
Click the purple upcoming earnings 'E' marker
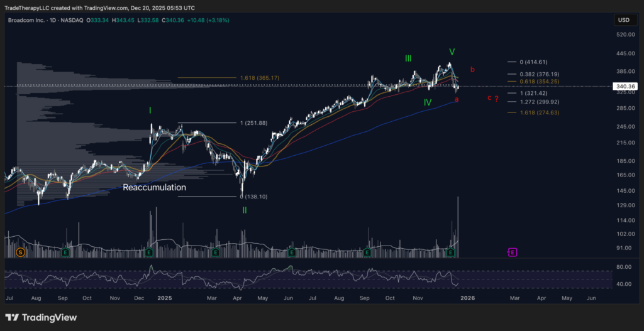pos(512,252)
